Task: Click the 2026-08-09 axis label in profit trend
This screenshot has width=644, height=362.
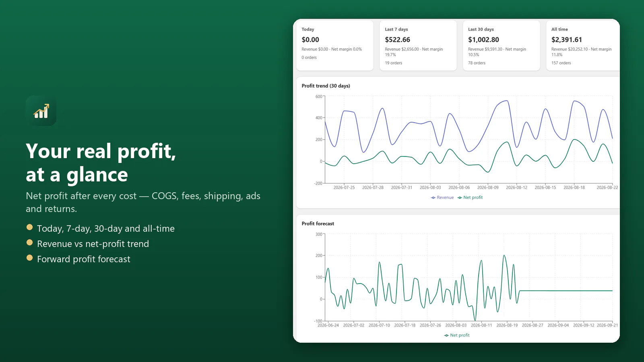Action: pyautogui.click(x=488, y=187)
